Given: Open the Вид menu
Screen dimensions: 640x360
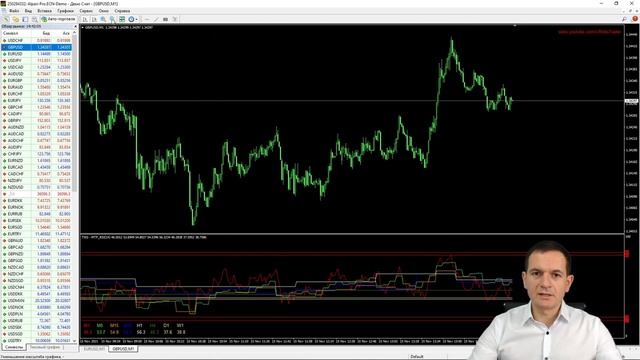Looking at the screenshot, I should tap(28, 11).
